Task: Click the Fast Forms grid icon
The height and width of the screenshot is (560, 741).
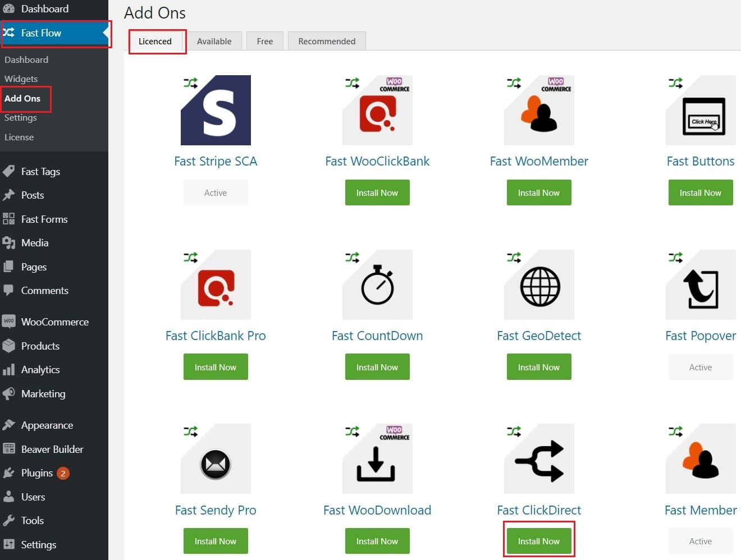Action: click(8, 219)
